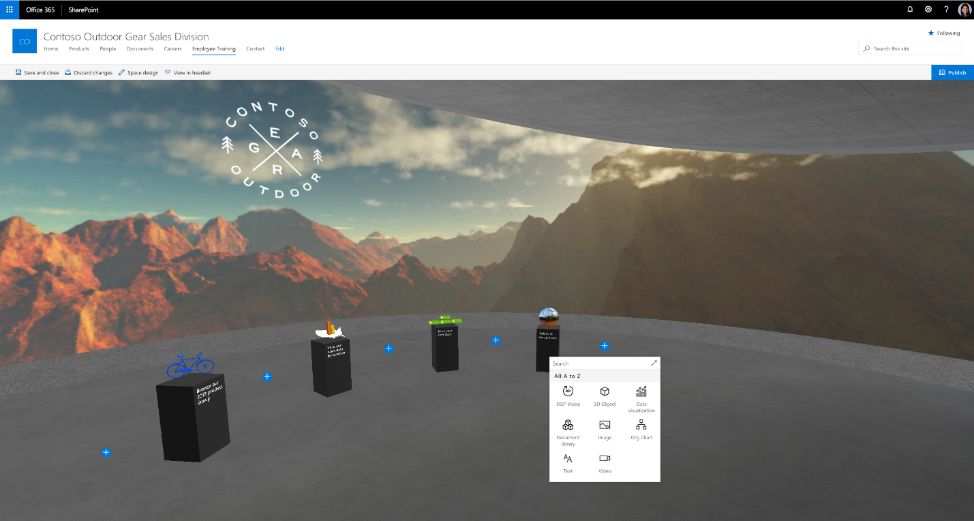Open the user profile avatar

pos(965,9)
